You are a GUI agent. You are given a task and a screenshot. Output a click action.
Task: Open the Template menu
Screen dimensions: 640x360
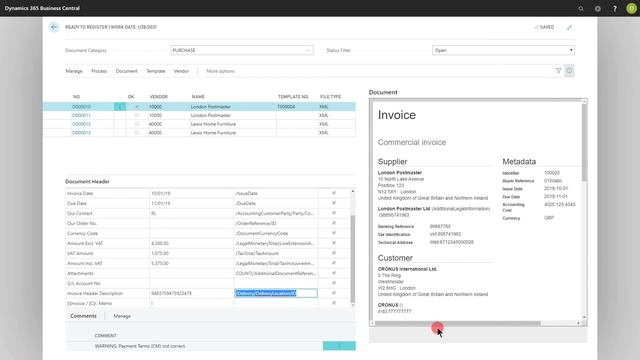156,71
